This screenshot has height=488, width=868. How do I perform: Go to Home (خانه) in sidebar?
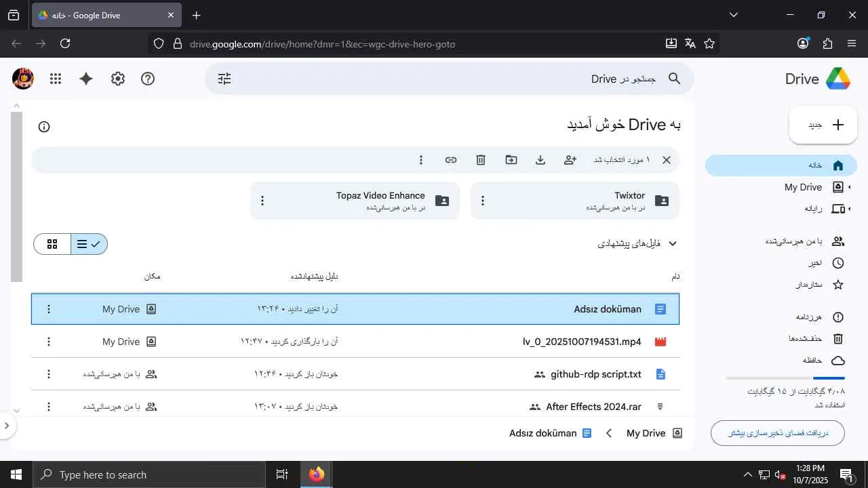[x=781, y=165]
